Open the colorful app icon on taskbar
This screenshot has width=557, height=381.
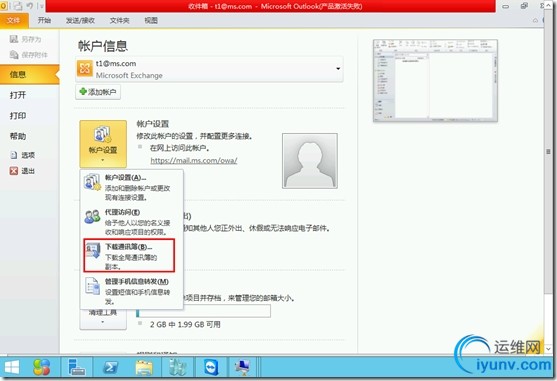tap(42, 367)
